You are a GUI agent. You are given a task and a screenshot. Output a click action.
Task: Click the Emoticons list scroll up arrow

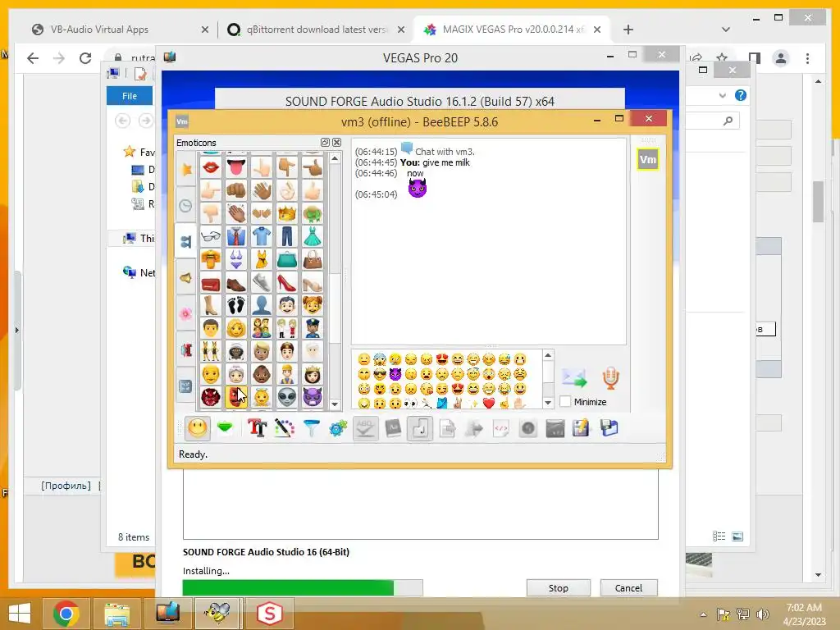335,158
